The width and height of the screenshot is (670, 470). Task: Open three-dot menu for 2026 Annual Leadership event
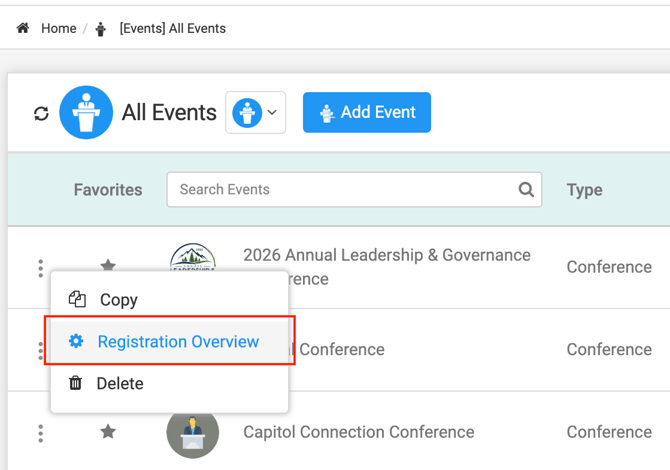pyautogui.click(x=41, y=268)
